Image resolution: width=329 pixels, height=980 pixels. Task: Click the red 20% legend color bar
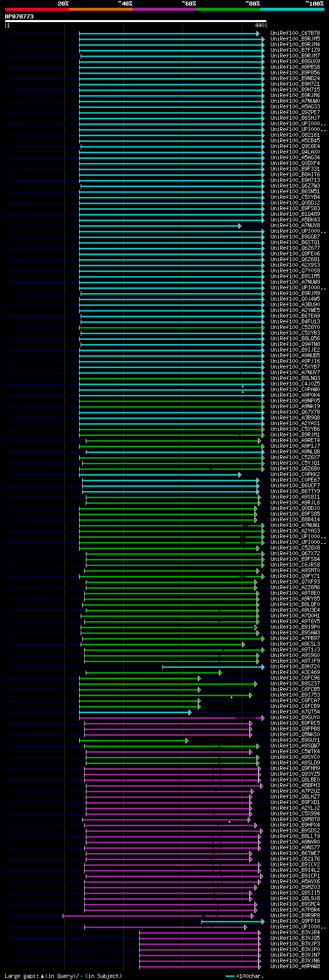tap(37, 9)
